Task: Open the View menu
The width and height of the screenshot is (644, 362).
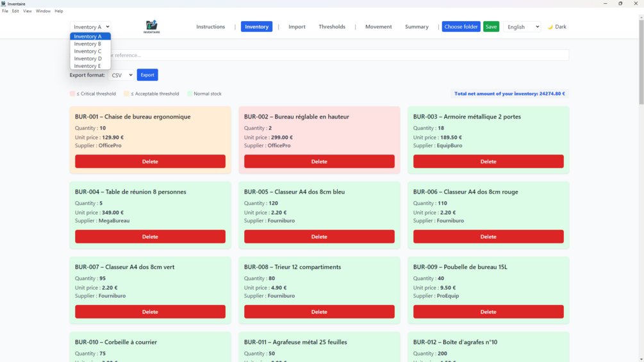Action: pyautogui.click(x=27, y=11)
